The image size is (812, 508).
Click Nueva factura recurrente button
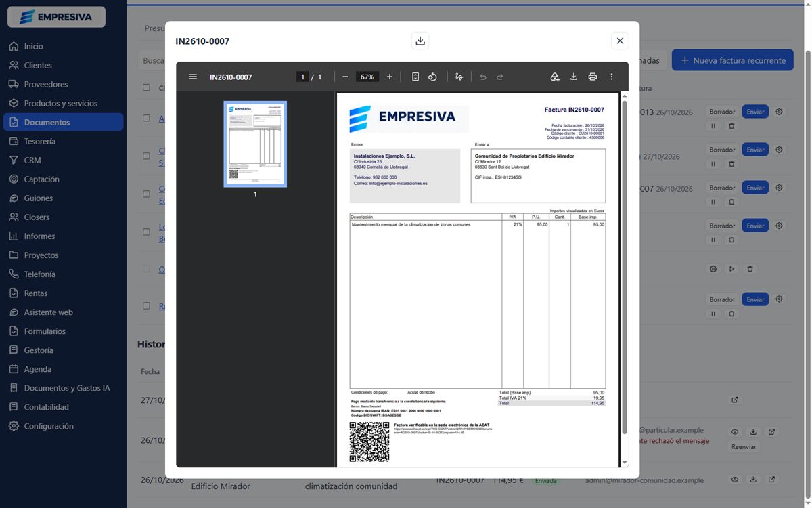[x=733, y=60]
